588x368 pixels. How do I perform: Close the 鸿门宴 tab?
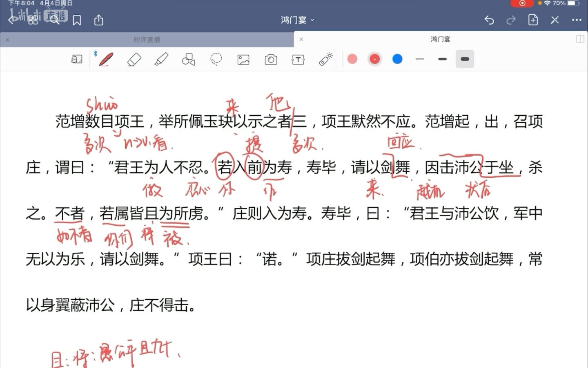tap(301, 39)
